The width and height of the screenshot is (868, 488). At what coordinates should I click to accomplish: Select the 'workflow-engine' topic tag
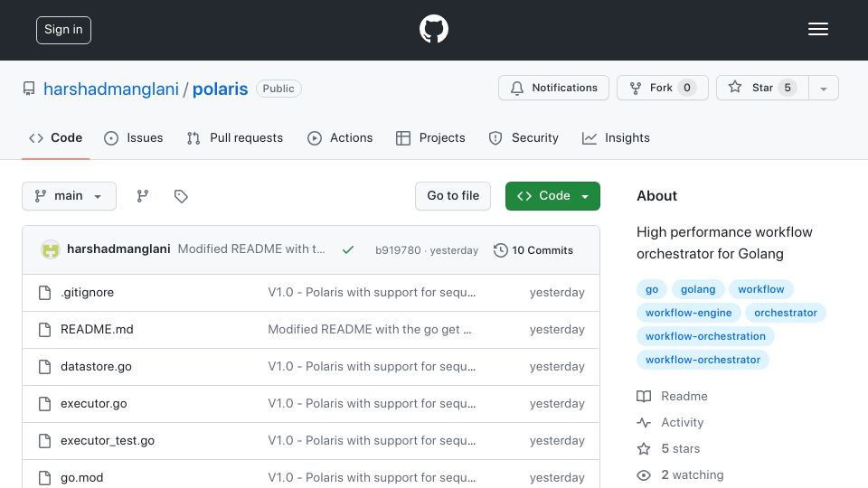[x=689, y=313]
